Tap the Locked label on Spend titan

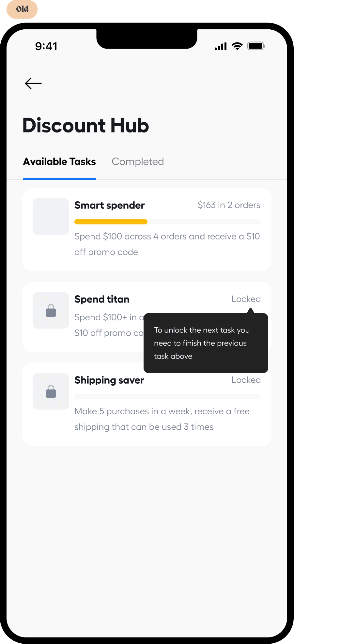tap(246, 299)
